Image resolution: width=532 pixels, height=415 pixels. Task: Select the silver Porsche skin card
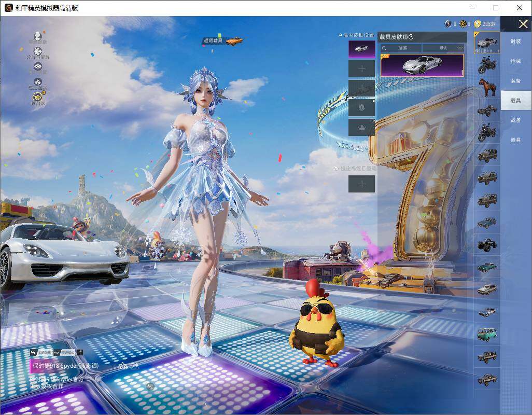(422, 65)
